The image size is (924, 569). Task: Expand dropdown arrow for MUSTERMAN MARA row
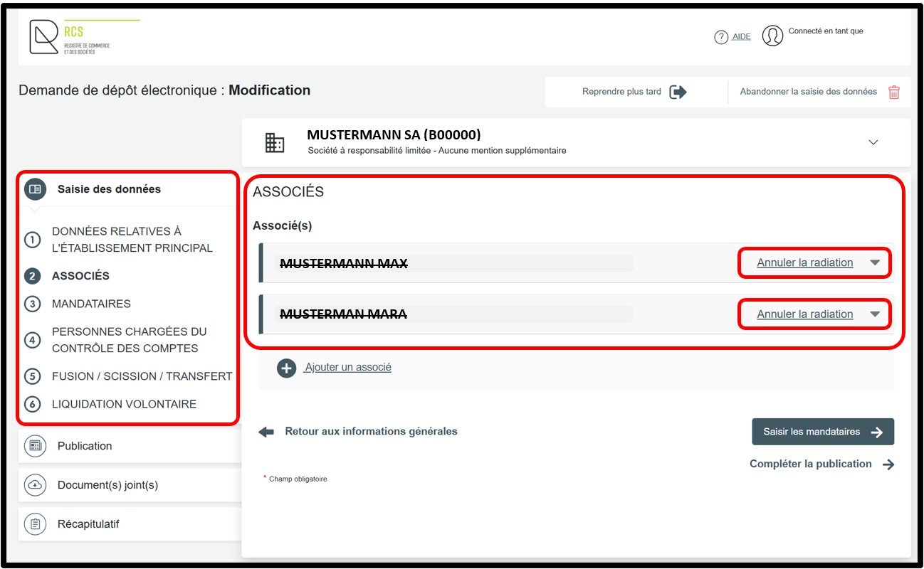pos(875,314)
